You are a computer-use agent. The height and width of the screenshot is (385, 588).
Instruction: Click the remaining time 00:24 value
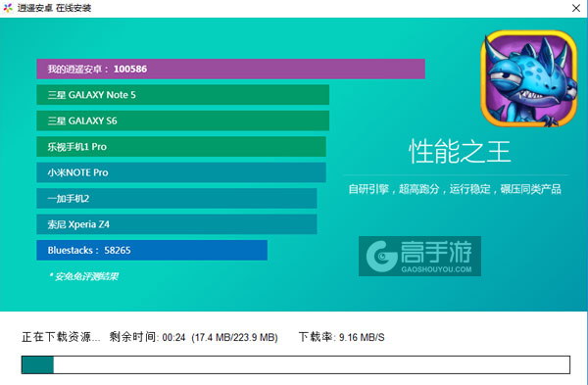(174, 337)
